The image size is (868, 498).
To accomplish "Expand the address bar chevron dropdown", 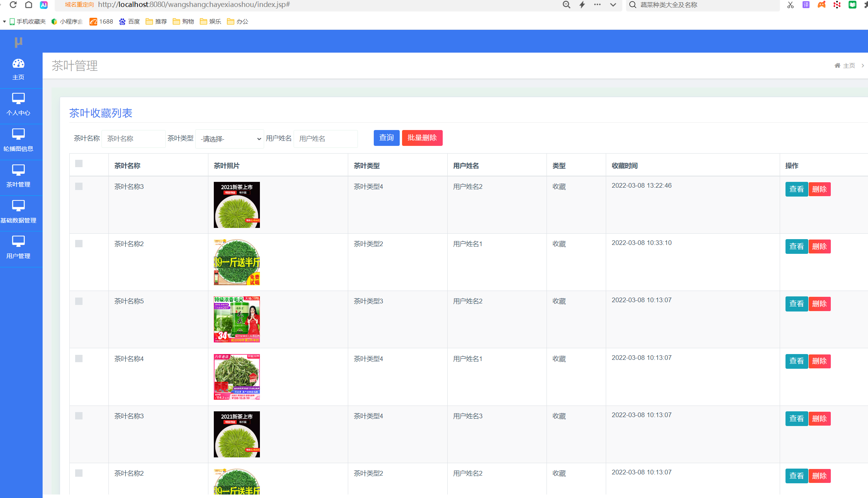I will pyautogui.click(x=613, y=5).
